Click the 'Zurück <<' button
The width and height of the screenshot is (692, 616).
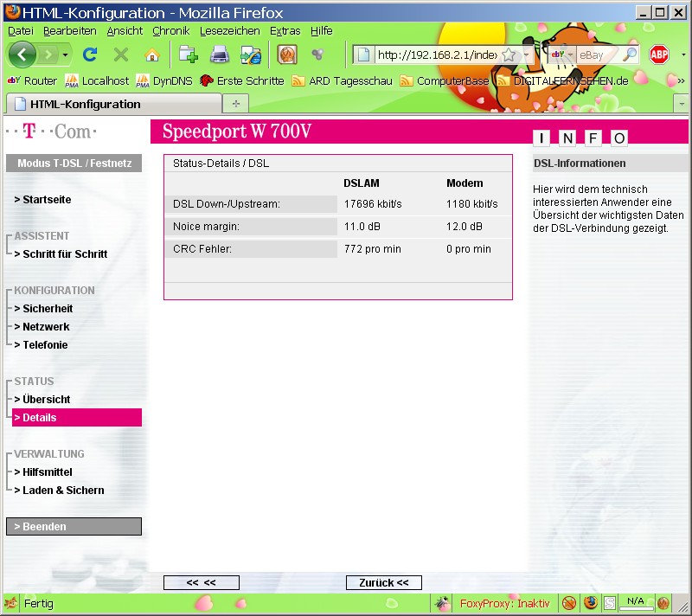coord(384,582)
